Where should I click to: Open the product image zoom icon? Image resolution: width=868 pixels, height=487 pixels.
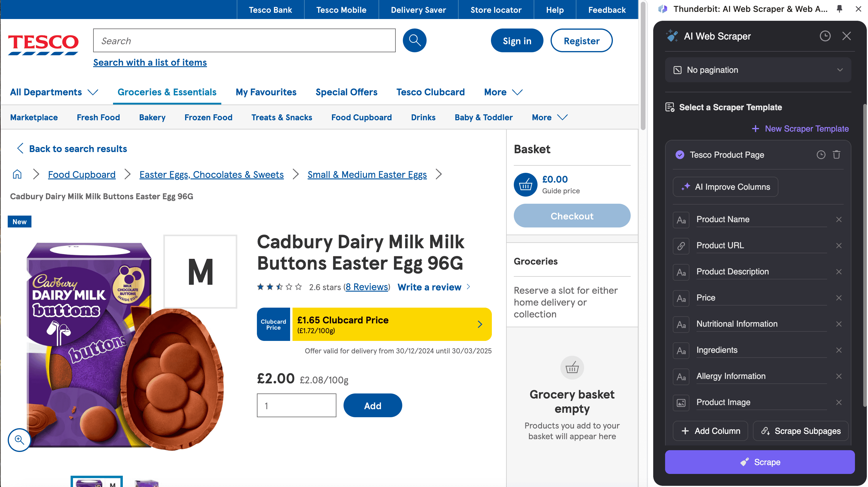19,440
